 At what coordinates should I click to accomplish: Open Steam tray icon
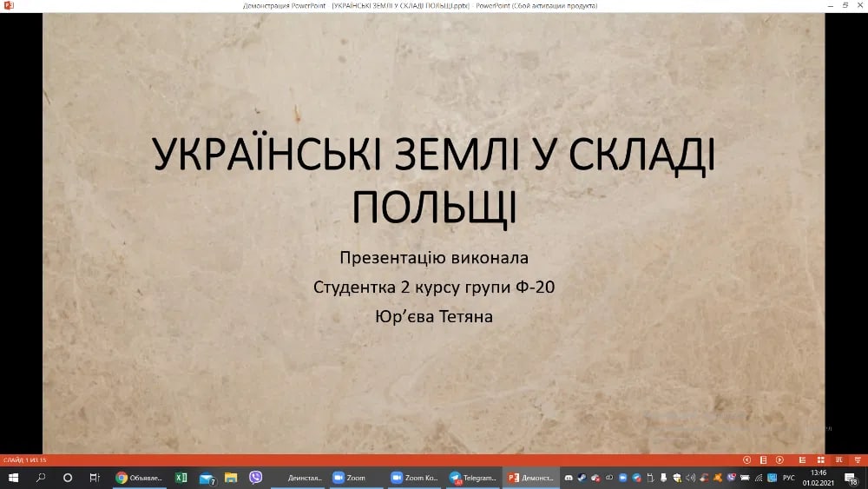(582, 478)
